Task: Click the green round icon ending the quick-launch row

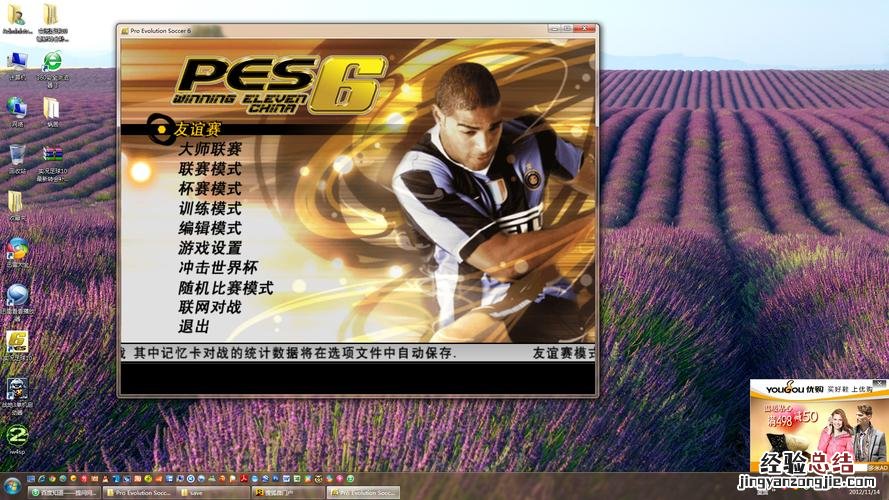Action: [x=350, y=479]
